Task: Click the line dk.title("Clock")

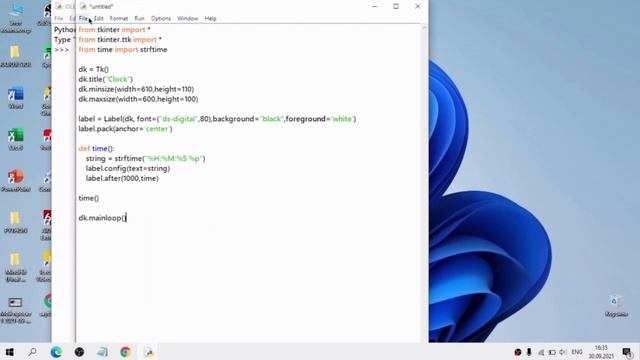Action: [x=106, y=79]
